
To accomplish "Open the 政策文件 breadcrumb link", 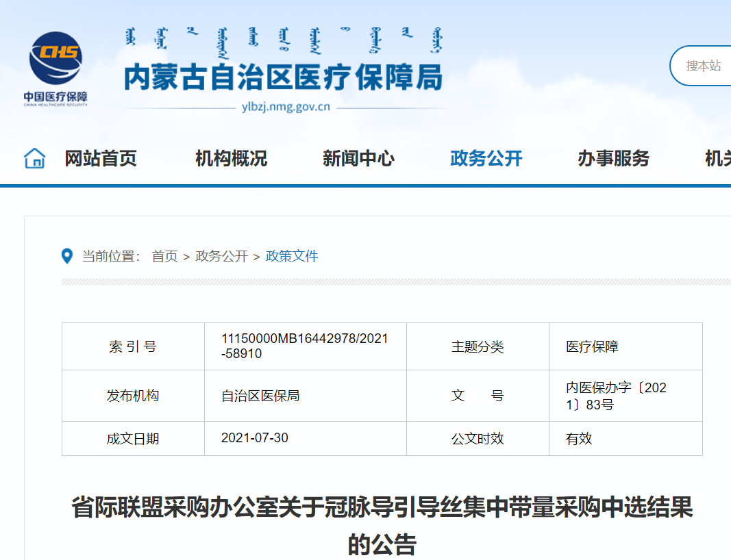I will [x=292, y=256].
